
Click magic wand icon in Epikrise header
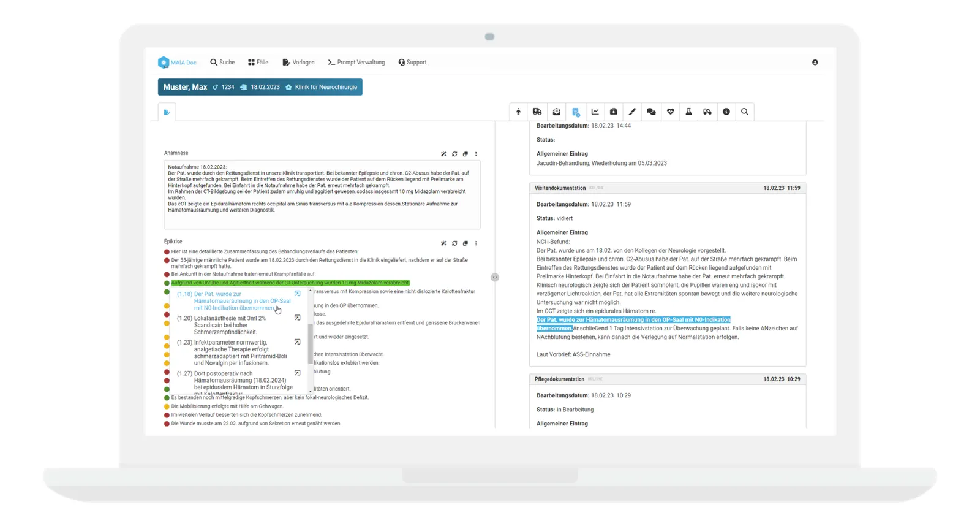point(443,243)
